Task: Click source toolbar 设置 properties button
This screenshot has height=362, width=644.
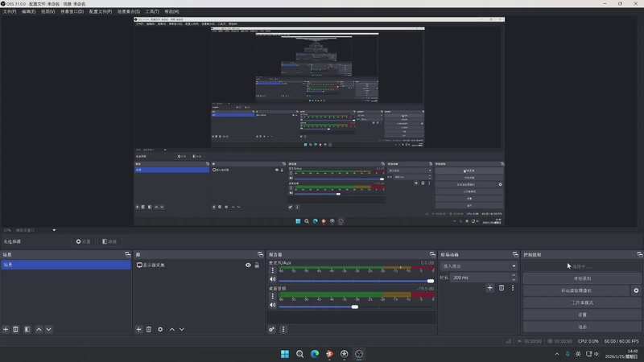Action: pos(84,242)
